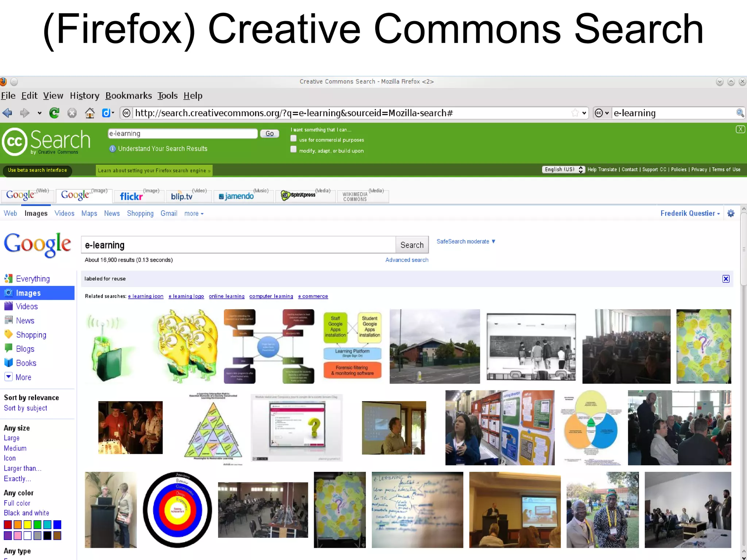Image resolution: width=747 pixels, height=560 pixels.
Task: Click the CC site identity icon in URL bar
Action: tap(126, 113)
